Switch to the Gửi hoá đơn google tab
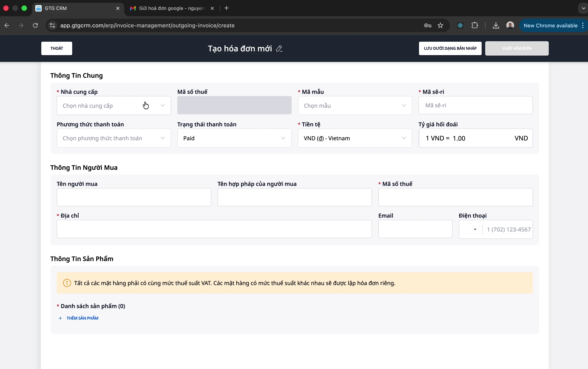 tap(168, 8)
